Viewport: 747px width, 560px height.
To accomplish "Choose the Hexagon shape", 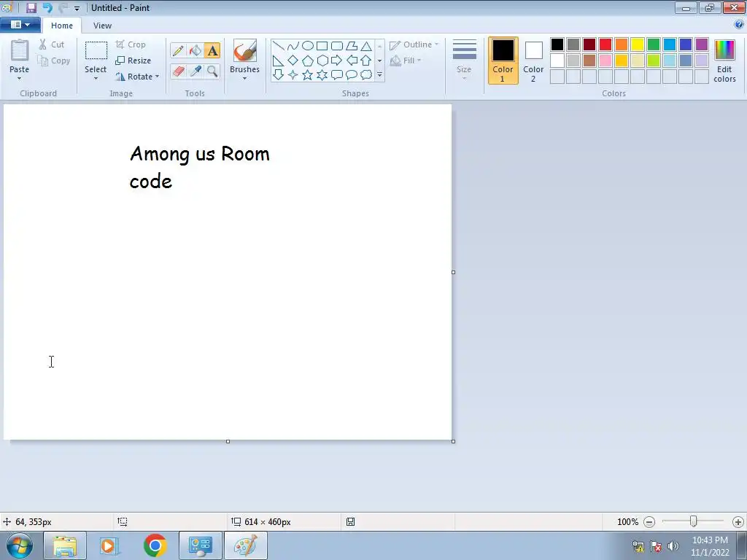I will (x=322, y=61).
